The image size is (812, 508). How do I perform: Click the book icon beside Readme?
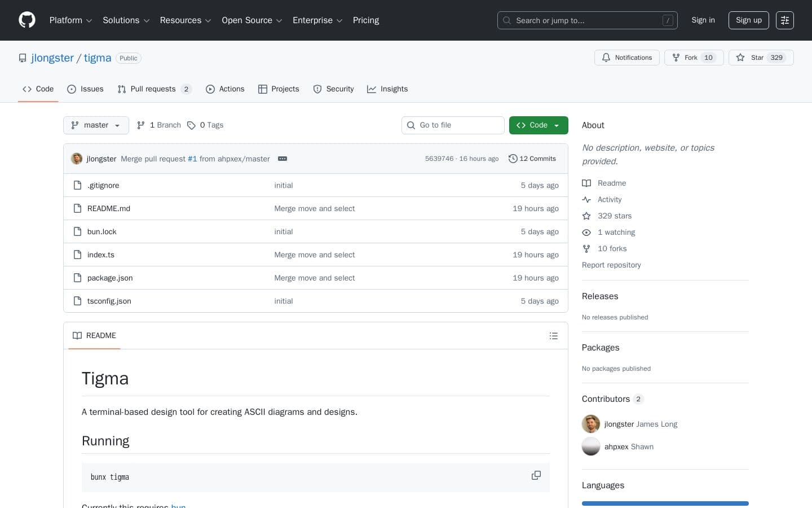586,183
